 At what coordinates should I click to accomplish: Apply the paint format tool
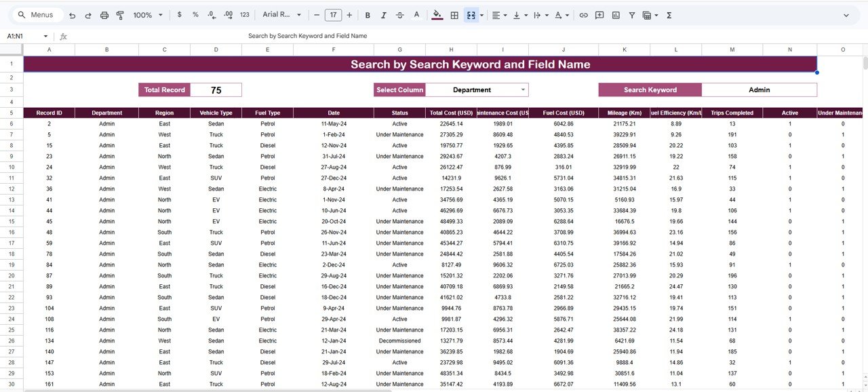120,14
